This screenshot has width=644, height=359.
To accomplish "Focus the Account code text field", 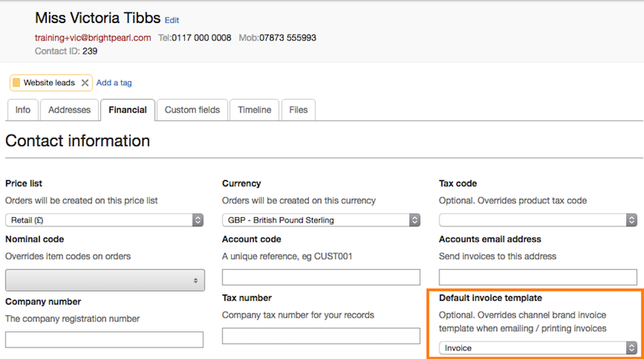I will (321, 277).
